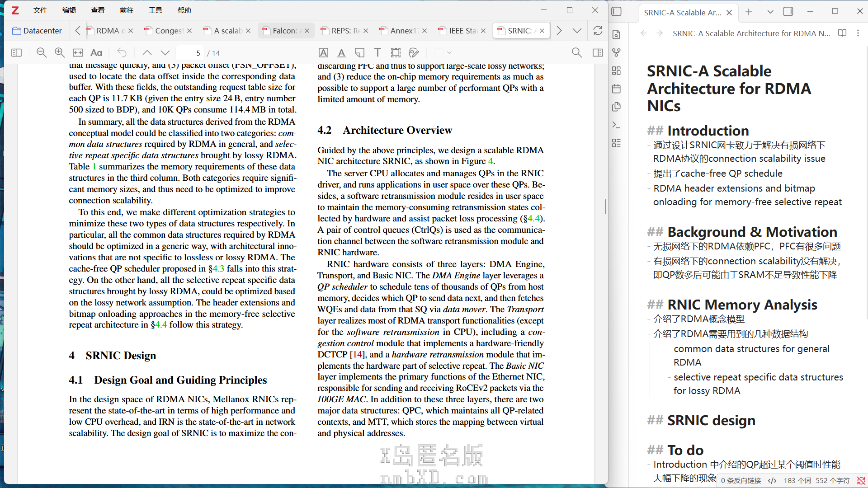This screenshot has width=868, height=488.
Task: Open Obsidian note more options menu
Action: coord(858,33)
